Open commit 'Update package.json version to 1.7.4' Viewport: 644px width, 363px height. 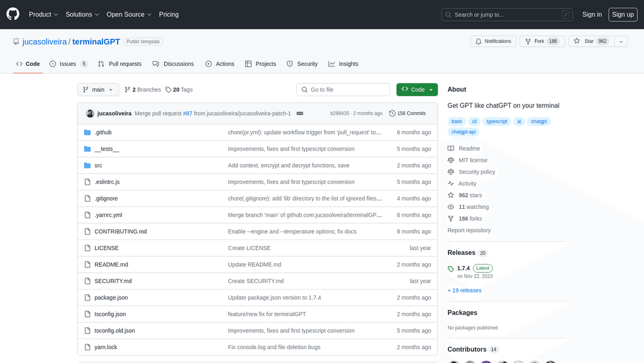274,298
